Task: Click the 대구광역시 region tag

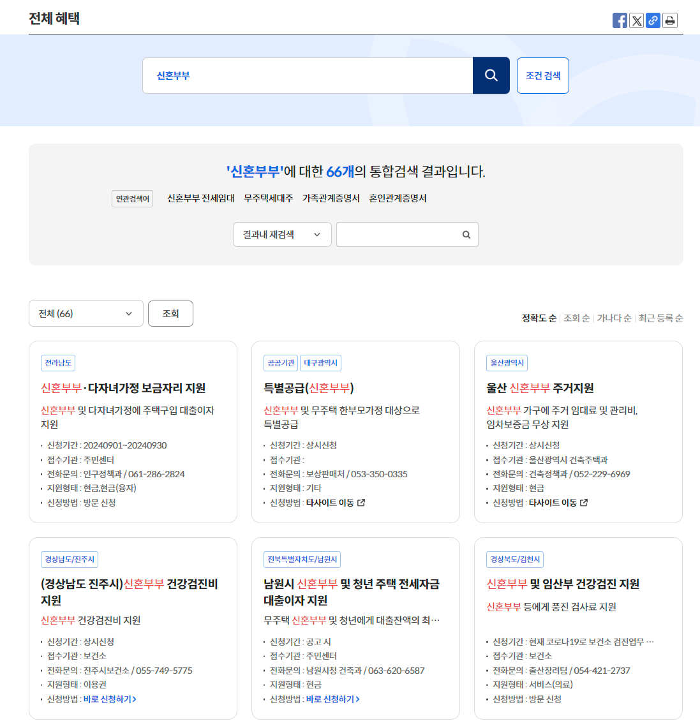Action: (321, 363)
